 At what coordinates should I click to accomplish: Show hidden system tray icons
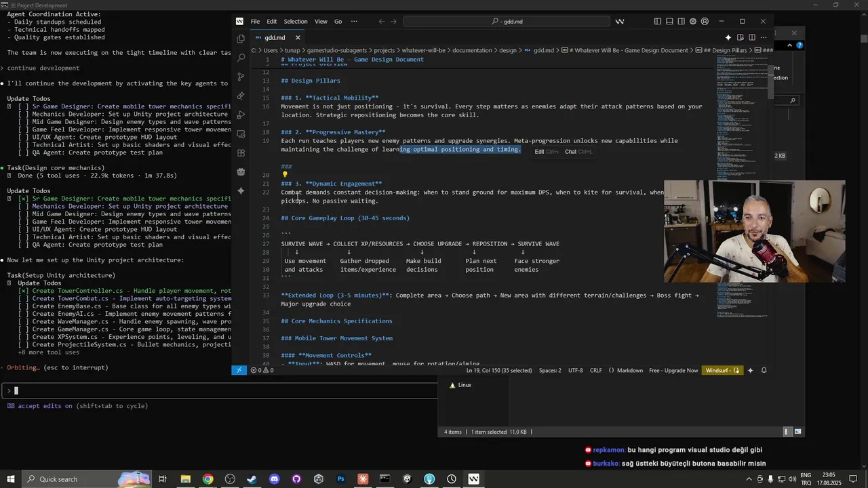coord(749,479)
